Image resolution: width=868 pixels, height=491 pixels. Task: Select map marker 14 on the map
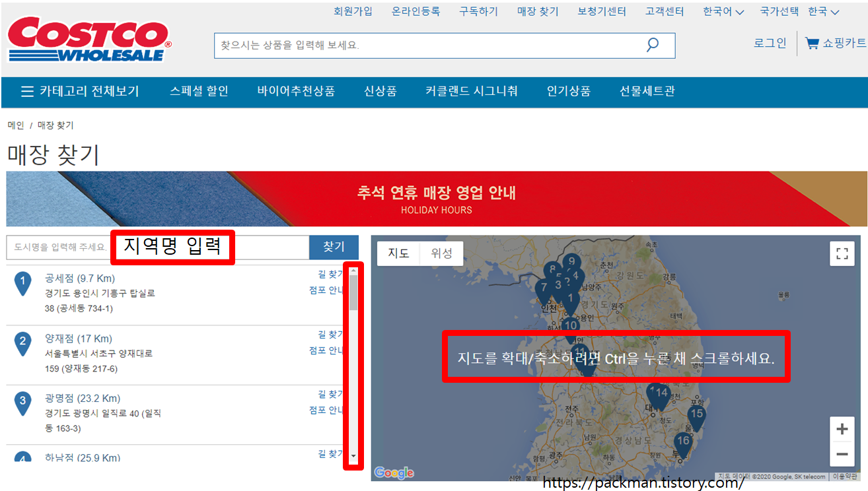tap(662, 396)
